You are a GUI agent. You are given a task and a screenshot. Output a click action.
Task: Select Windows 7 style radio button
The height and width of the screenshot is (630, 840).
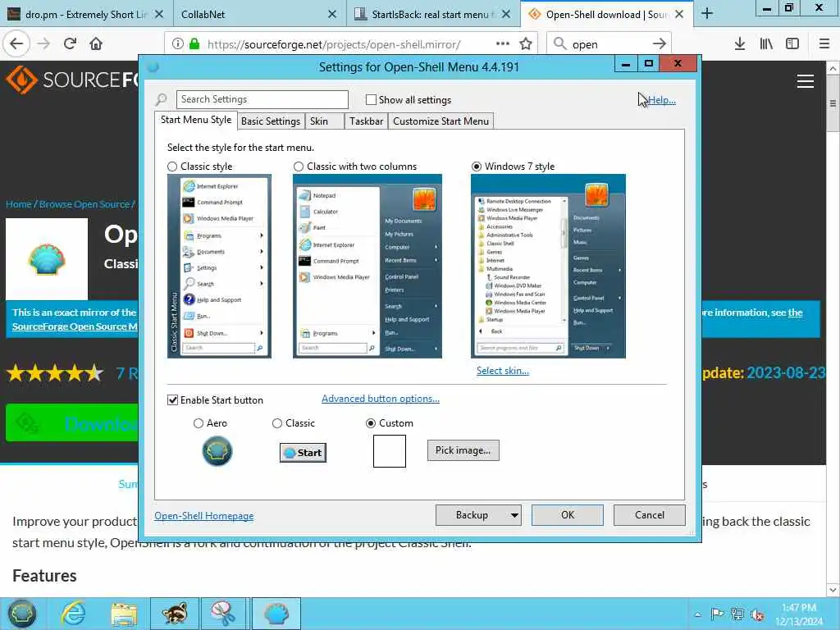(477, 167)
